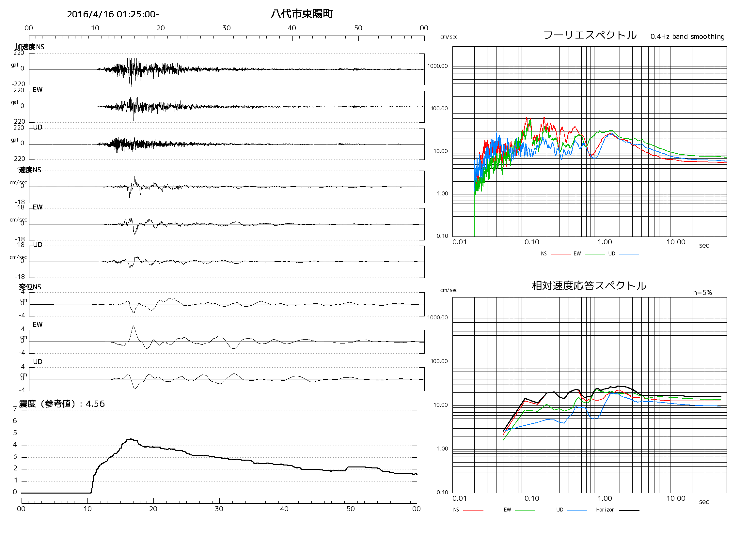Select the blue UD line in response spectrum legend
The height and width of the screenshot is (534, 756).
(x=577, y=510)
